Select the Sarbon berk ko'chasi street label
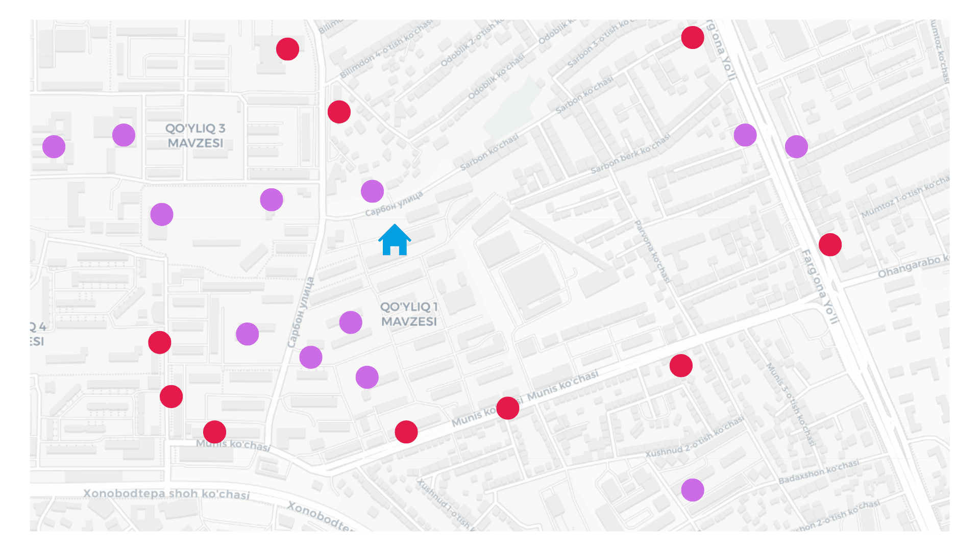This screenshot has height=551, width=980. 630,154
